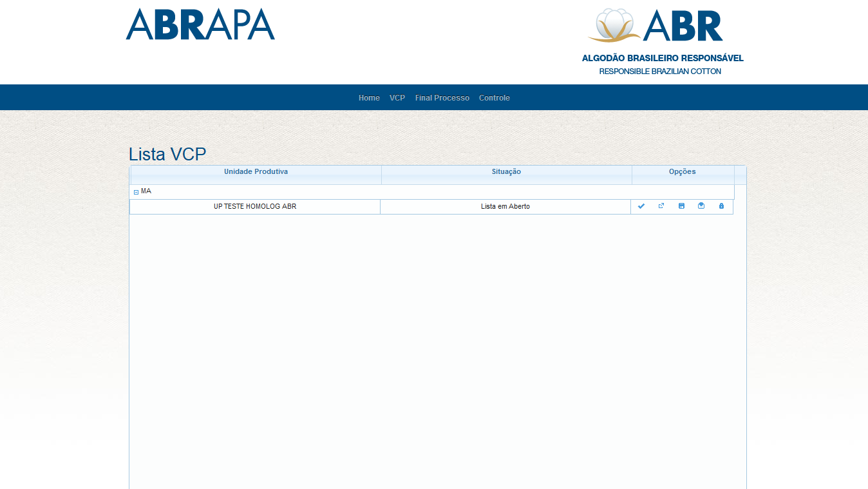The width and height of the screenshot is (868, 489).
Task: Open the external-link icon in the Opções column
Action: pos(661,206)
